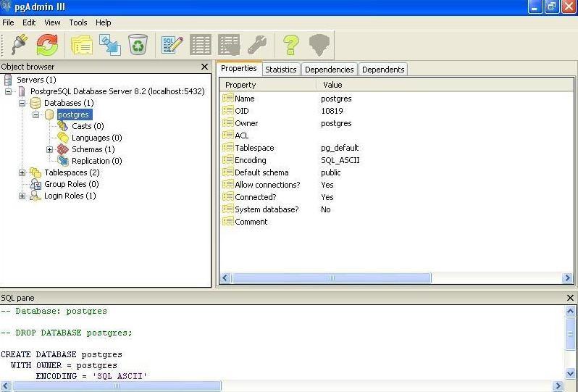Open the View menu
The image size is (578, 392).
click(x=52, y=22)
